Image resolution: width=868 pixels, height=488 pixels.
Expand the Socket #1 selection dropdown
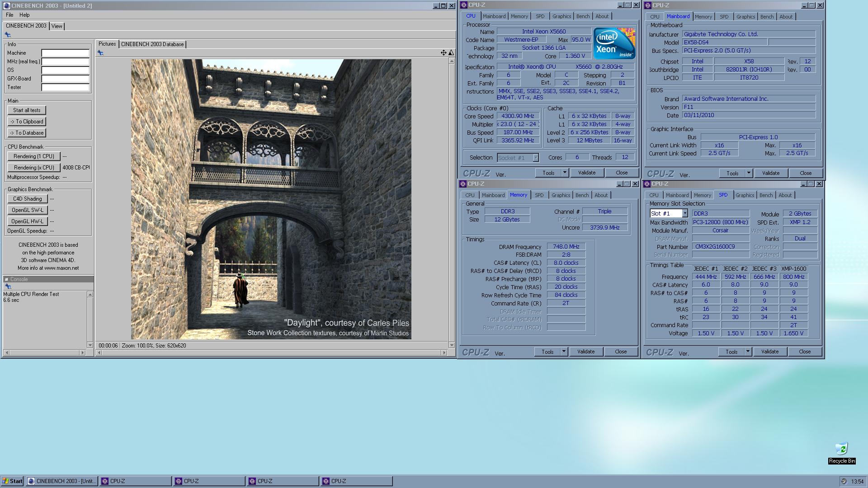536,158
